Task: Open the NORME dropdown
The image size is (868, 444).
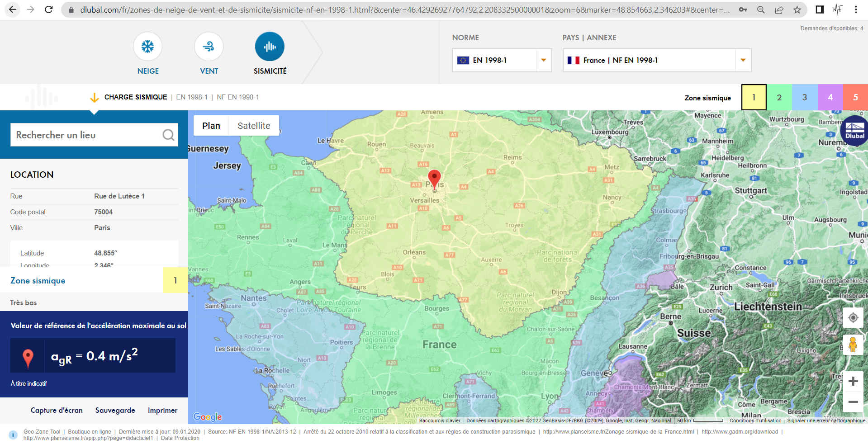Action: point(543,60)
